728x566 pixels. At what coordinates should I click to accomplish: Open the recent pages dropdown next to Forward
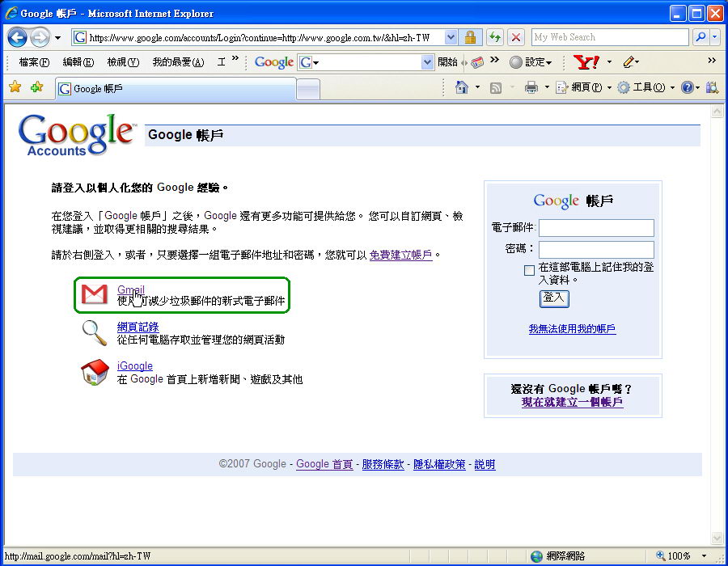57,37
